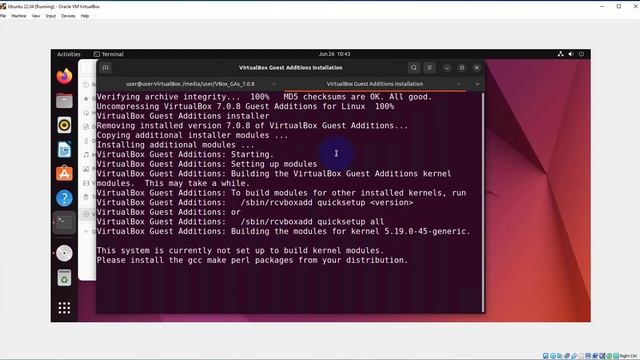Open the Terminal app menu in top bar

(x=109, y=54)
